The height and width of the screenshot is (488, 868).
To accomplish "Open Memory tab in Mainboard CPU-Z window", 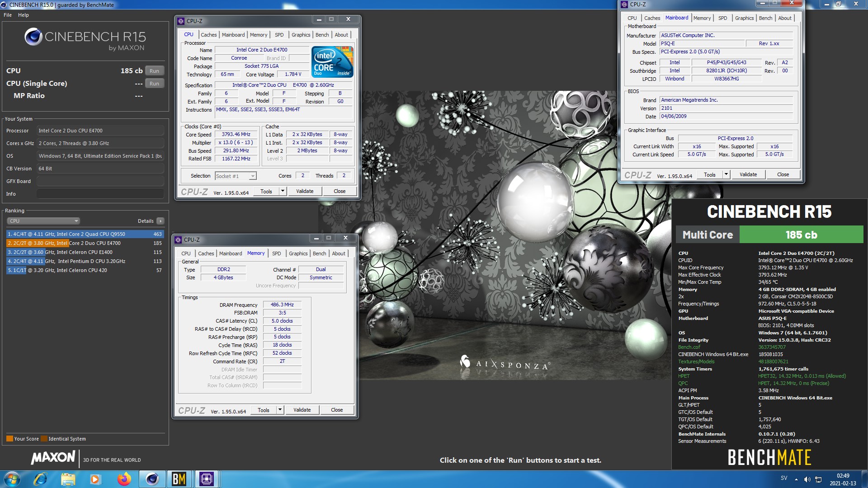I will (x=702, y=18).
